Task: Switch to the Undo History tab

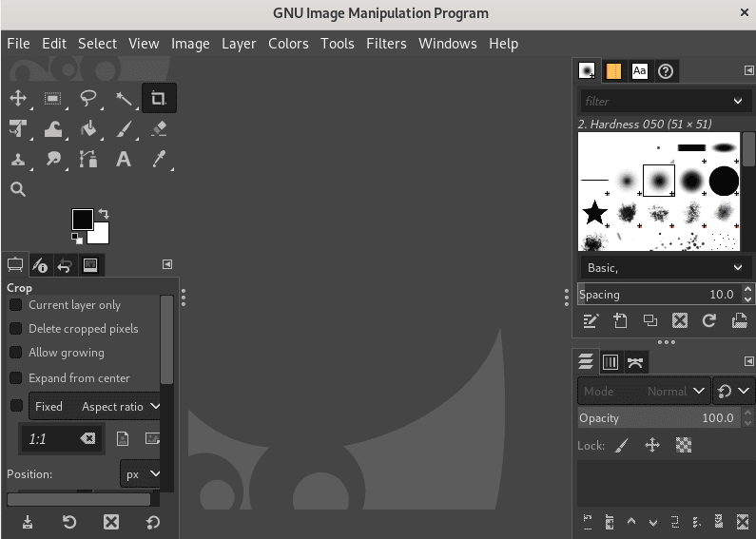Action: 65,264
